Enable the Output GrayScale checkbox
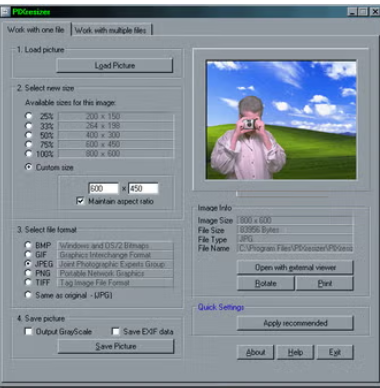Image resolution: width=380 pixels, height=388 pixels. 29,332
